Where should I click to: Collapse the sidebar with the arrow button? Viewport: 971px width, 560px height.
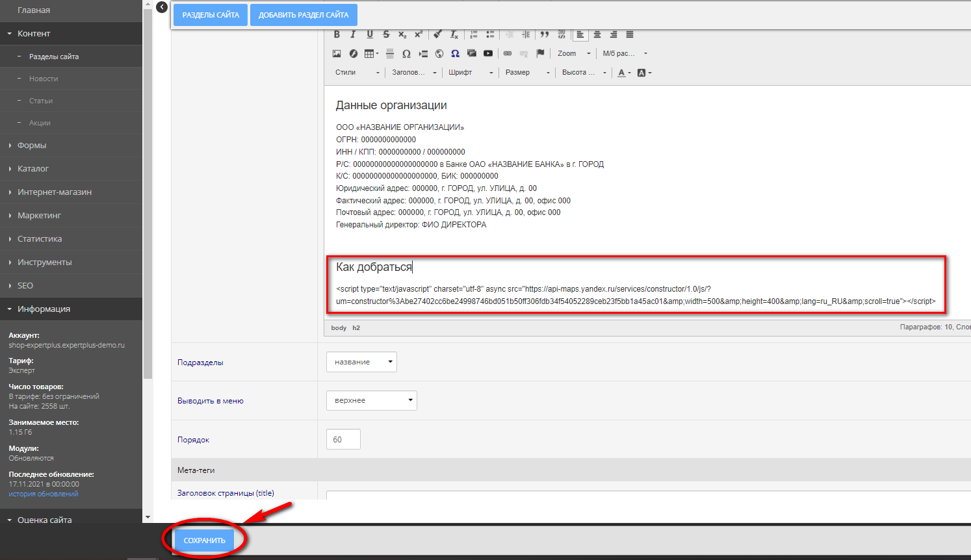(162, 7)
